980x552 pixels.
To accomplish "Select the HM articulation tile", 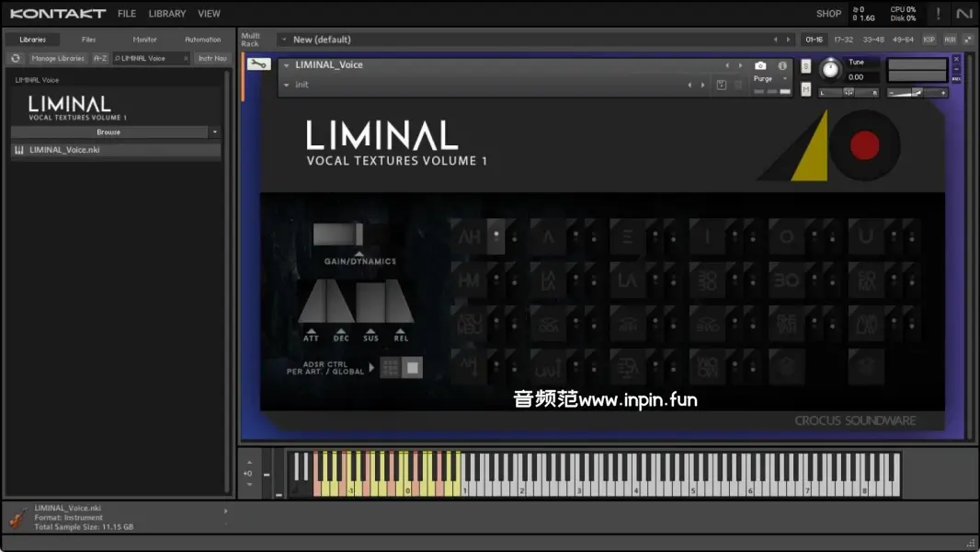I will click(470, 280).
